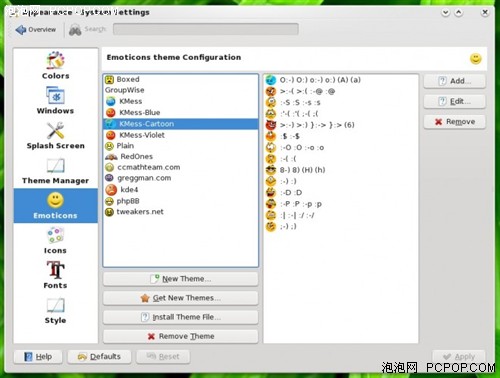The width and height of the screenshot is (500, 378).
Task: Click the smiley icon in header
Action: [x=476, y=59]
